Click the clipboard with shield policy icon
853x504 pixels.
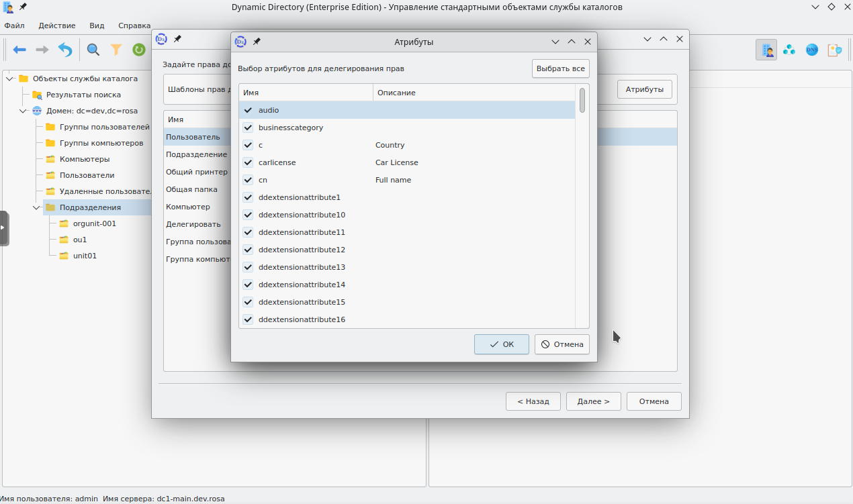click(x=835, y=50)
